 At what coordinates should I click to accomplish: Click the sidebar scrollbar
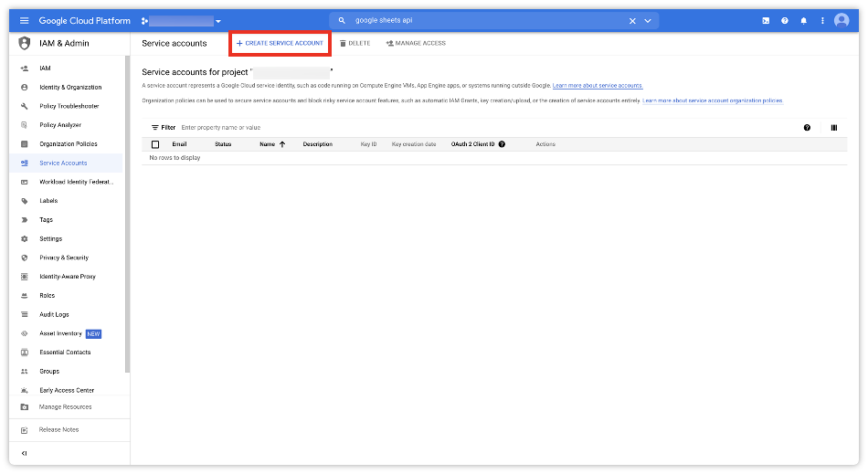point(127,215)
